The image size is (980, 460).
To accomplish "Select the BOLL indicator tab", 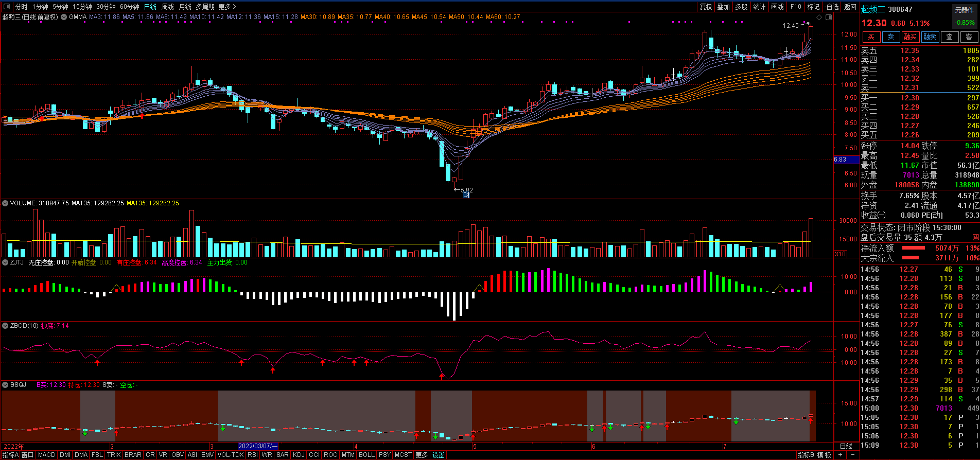I will [x=367, y=455].
